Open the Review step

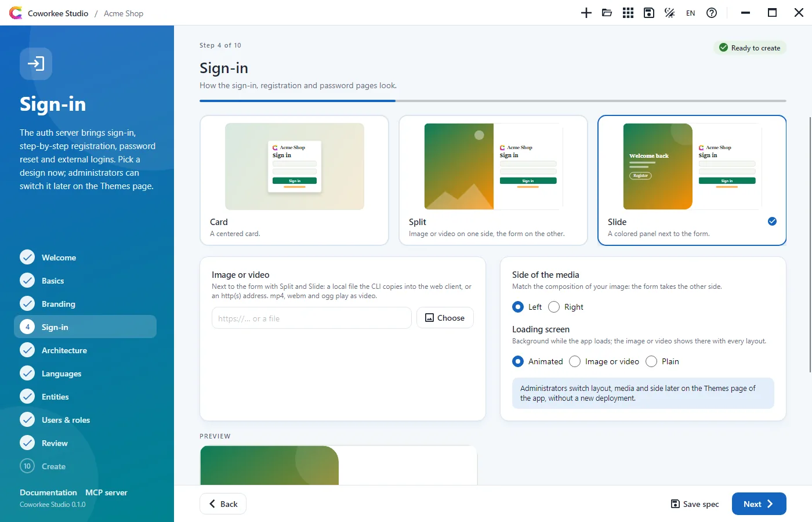coord(85,443)
